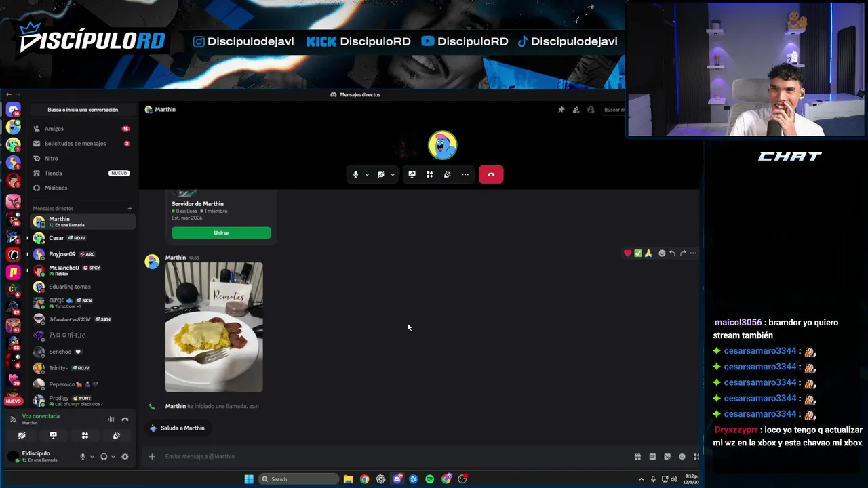Screen dimensions: 868x488
Task: Open soundboard icon in the call bar
Action: click(x=448, y=174)
